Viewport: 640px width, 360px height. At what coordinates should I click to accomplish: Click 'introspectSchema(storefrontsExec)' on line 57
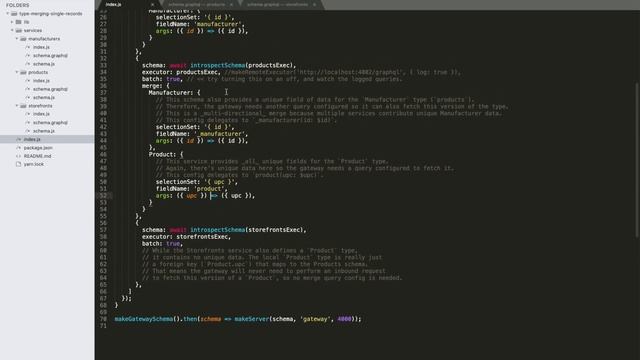tap(248, 230)
